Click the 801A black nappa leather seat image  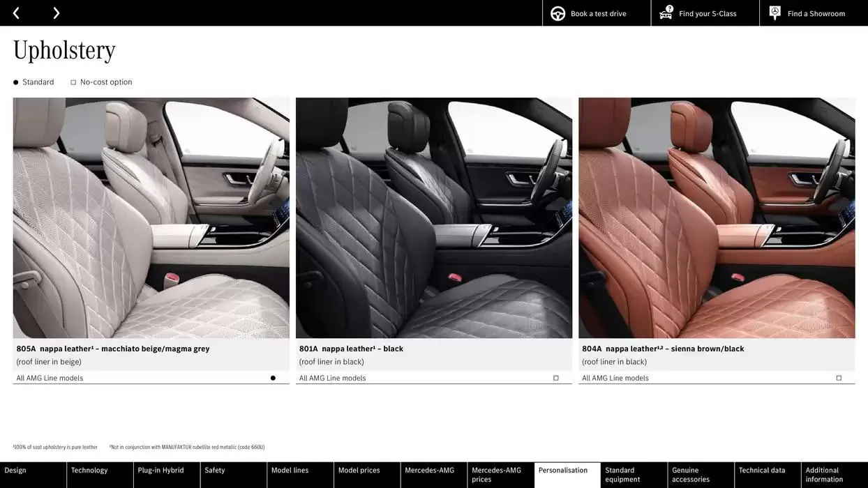(434, 218)
